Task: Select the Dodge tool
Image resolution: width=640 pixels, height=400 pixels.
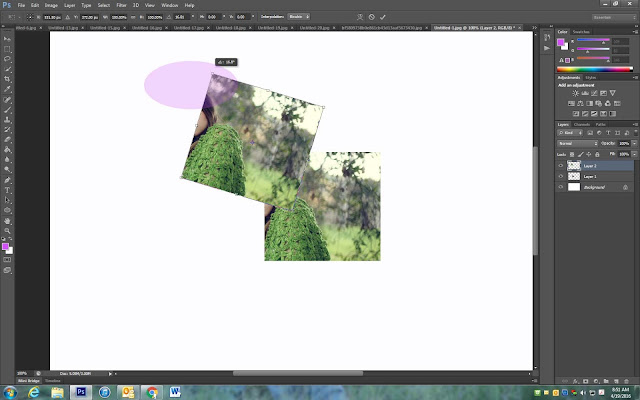Action: 7,169
